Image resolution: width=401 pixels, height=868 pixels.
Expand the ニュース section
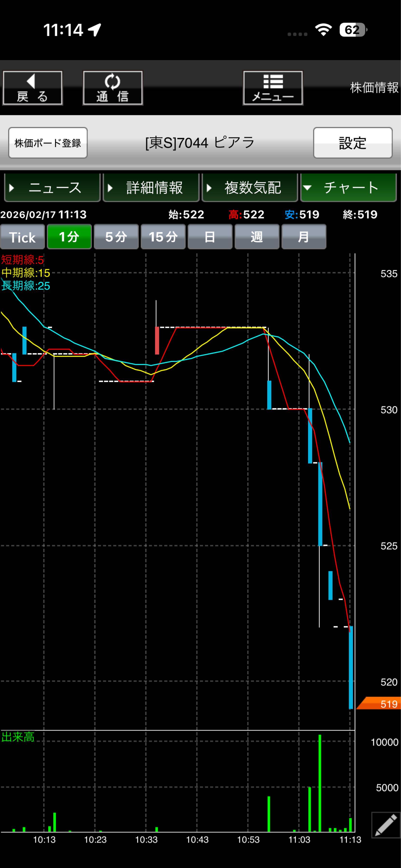click(x=52, y=188)
